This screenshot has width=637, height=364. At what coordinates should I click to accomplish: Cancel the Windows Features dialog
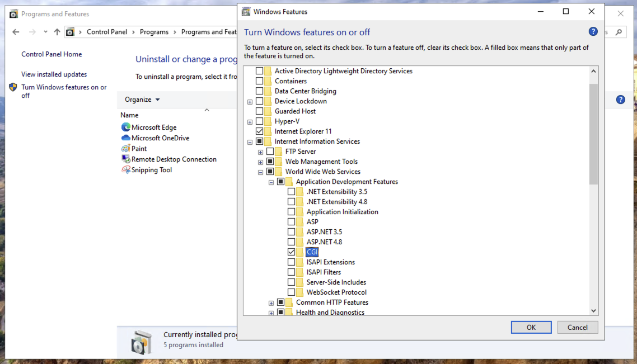coord(577,327)
